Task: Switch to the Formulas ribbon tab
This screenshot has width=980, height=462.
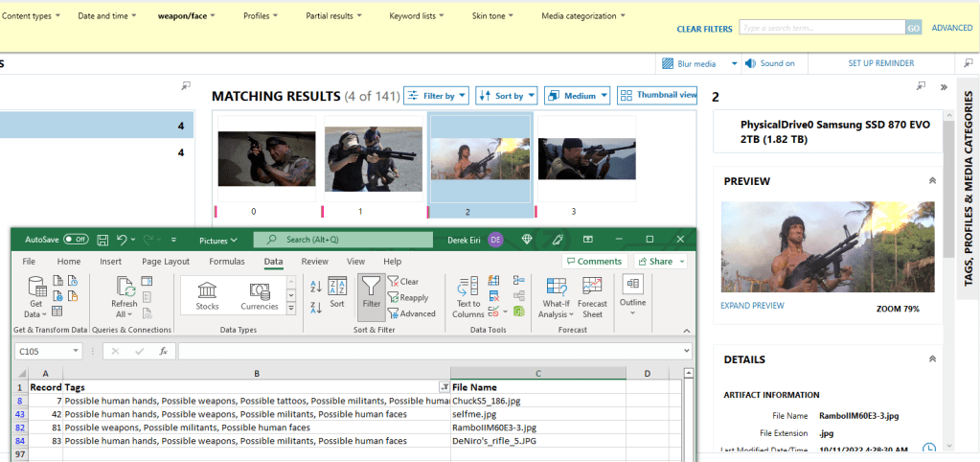Action: click(226, 261)
